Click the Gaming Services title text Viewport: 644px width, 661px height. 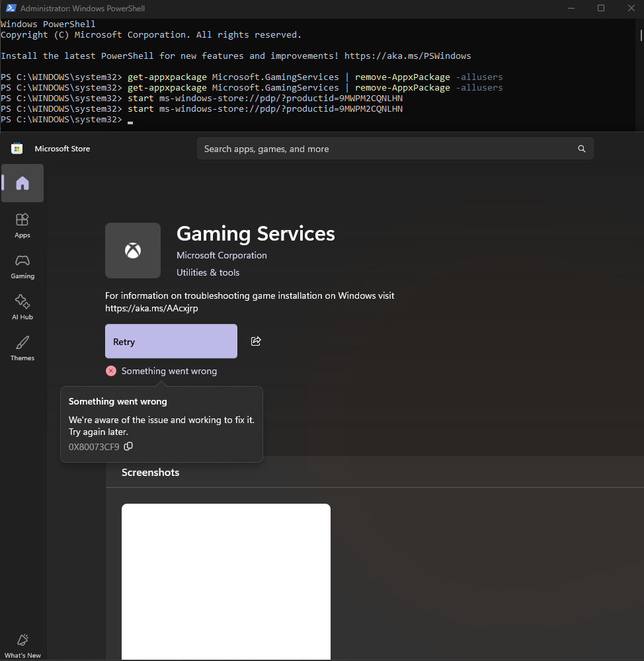coord(256,233)
